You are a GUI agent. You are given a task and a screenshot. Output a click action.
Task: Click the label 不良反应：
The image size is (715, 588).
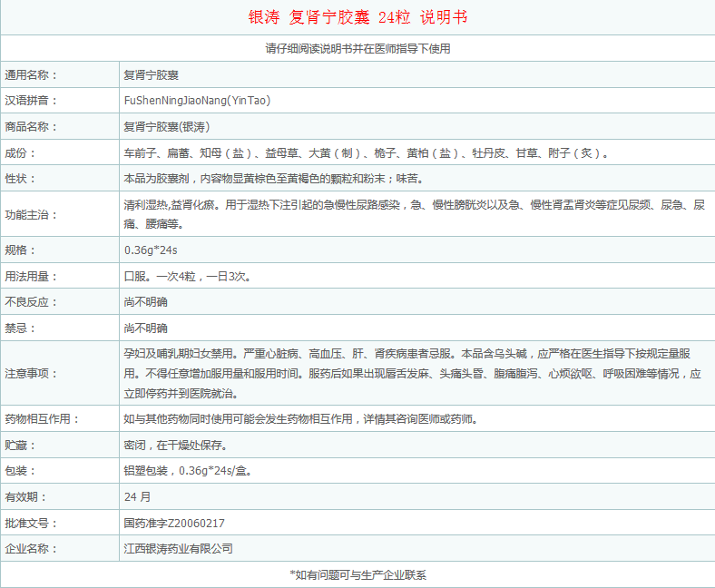point(31,301)
